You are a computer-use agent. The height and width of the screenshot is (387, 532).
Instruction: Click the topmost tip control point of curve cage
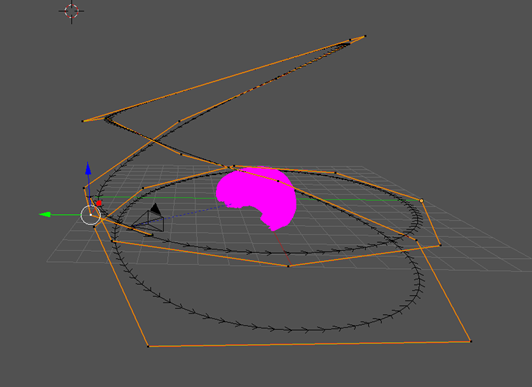click(x=365, y=36)
